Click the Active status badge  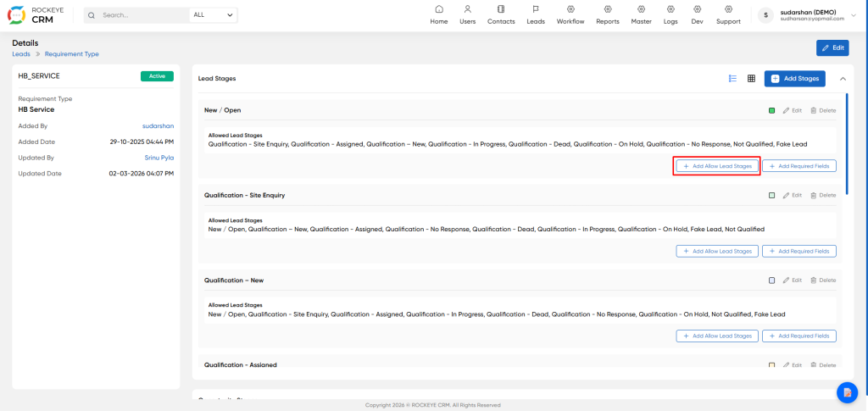tap(157, 76)
